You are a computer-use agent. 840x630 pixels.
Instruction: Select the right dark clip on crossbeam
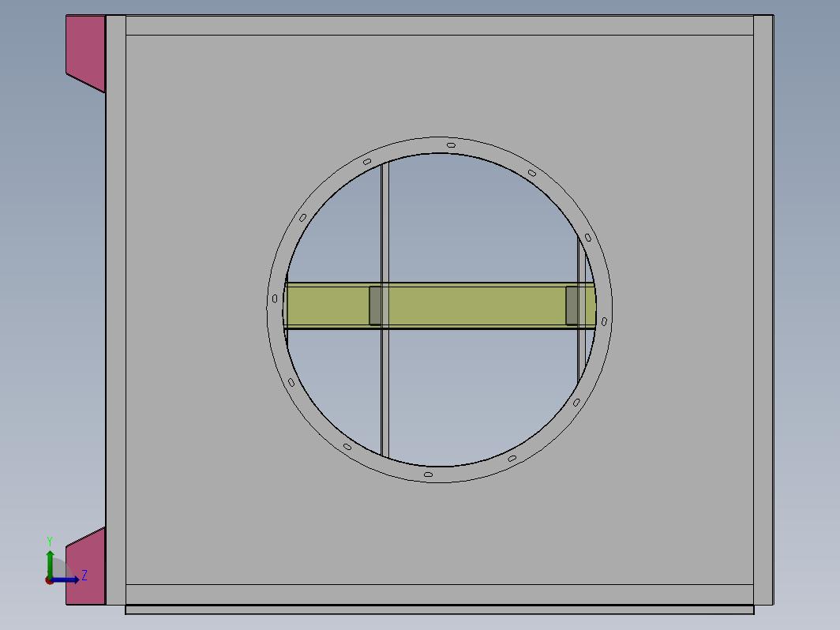coord(572,306)
